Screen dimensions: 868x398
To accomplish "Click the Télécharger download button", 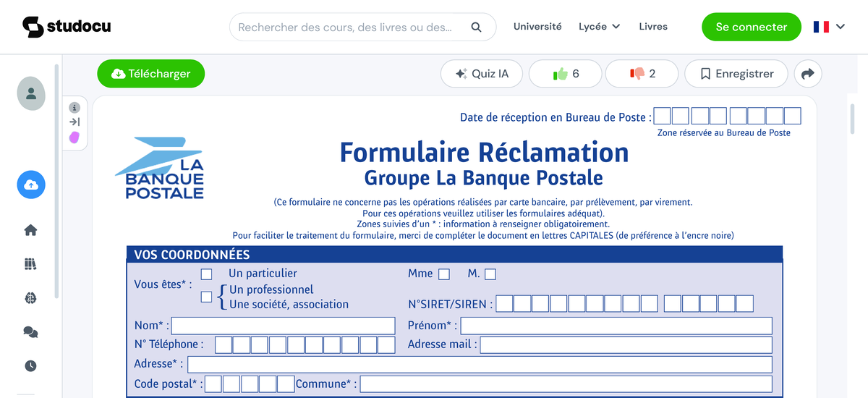I will pyautogui.click(x=151, y=74).
